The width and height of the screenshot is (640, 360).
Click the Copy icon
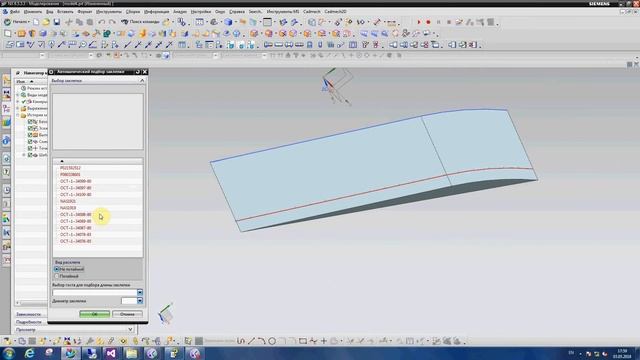click(79, 22)
